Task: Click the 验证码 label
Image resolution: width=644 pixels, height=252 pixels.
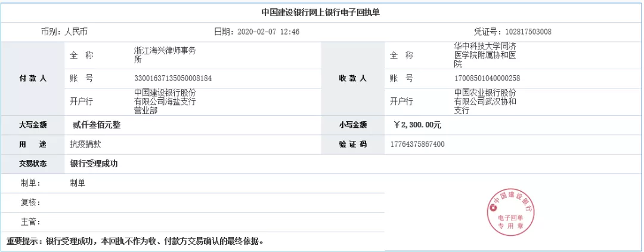Action: 353,145
